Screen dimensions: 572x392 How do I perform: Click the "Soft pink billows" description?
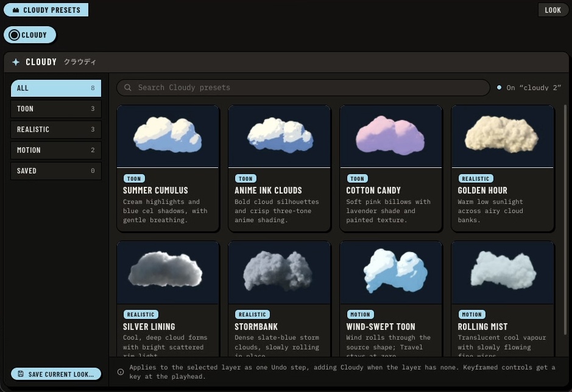click(x=388, y=211)
